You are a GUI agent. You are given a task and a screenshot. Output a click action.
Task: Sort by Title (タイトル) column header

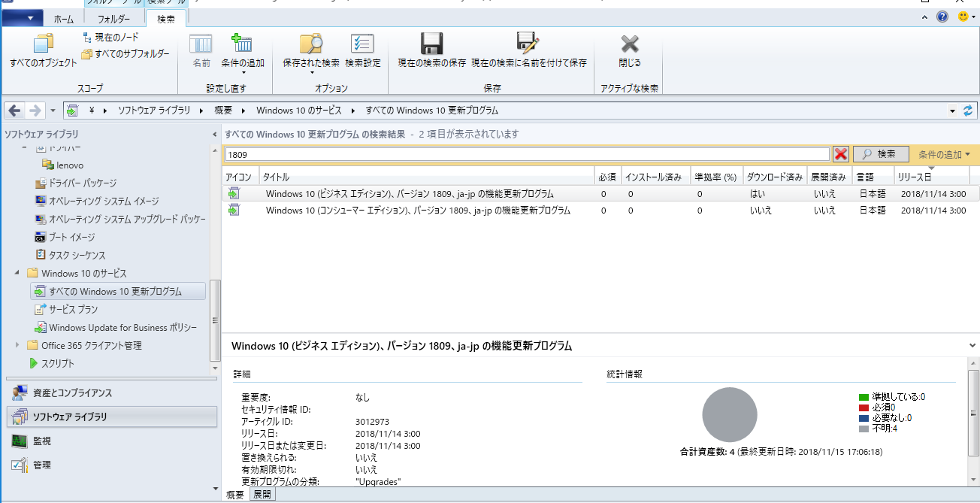pos(427,177)
